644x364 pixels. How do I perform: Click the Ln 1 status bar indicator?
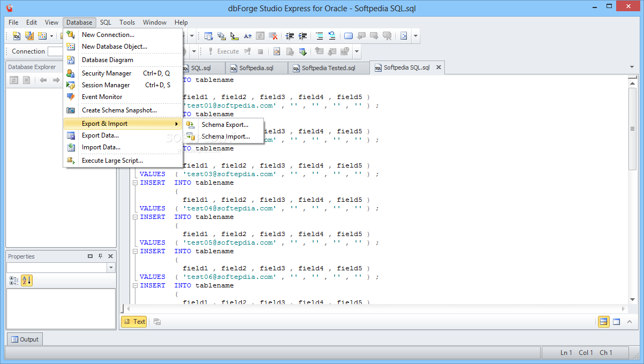pyautogui.click(x=566, y=353)
